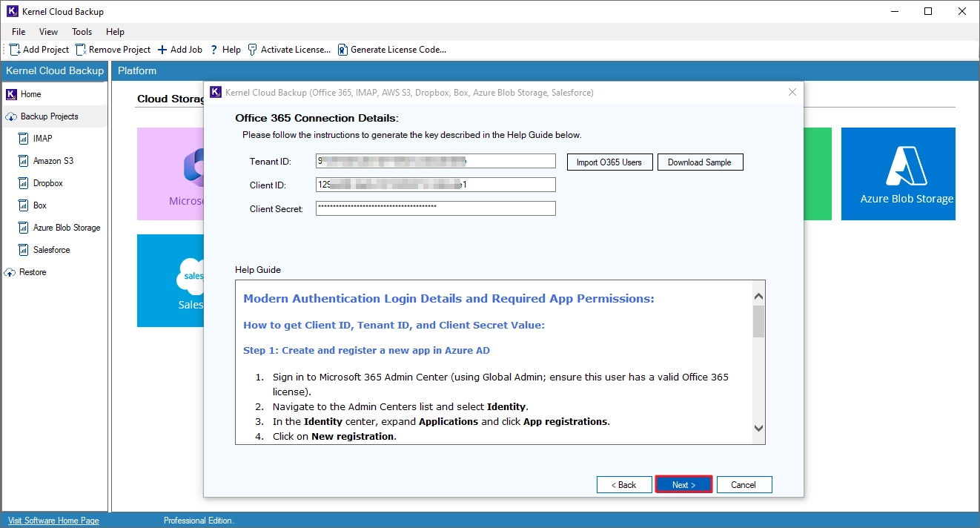The image size is (980, 528).
Task: Open the Microsoft 365 tile
Action: 170,174
